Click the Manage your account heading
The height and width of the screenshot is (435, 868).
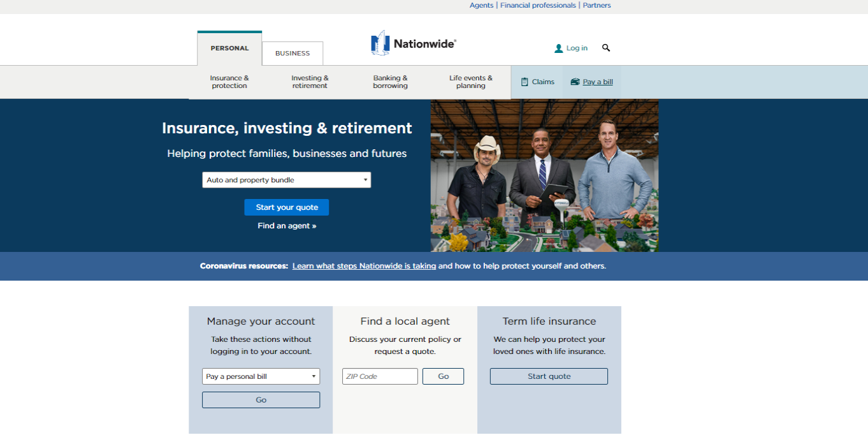[261, 321]
